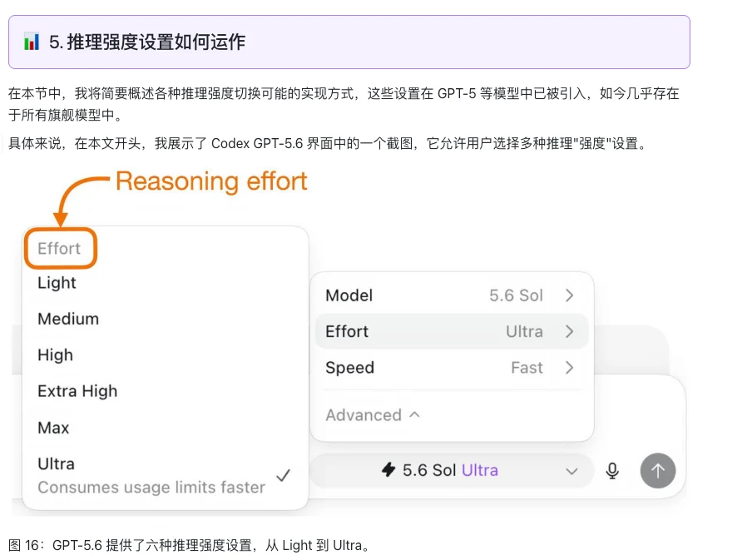Click the intro paragraph mentioning GPT-5
752x560 pixels.
[344, 104]
